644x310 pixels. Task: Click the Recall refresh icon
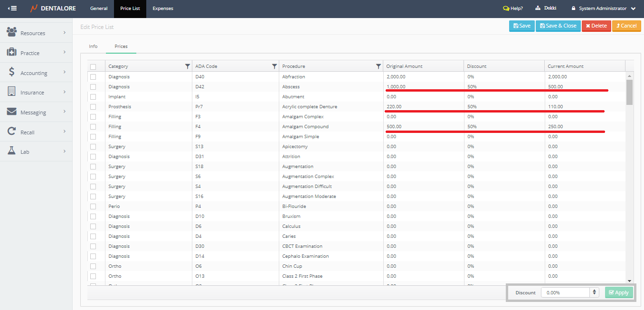click(x=12, y=132)
